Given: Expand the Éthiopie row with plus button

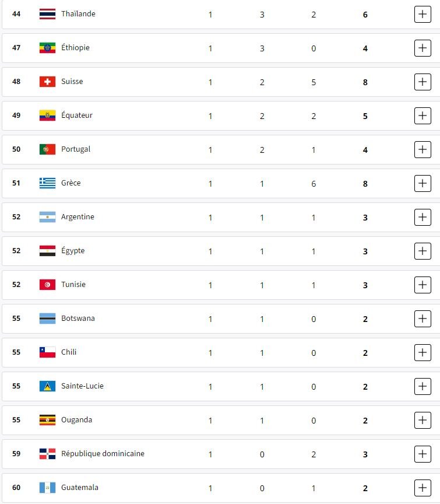Looking at the screenshot, I should [x=423, y=48].
